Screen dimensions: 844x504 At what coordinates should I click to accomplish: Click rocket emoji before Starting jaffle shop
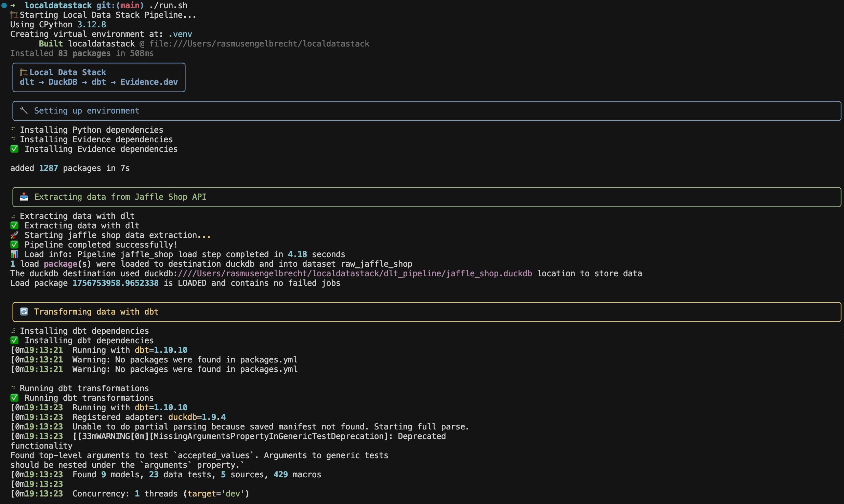pos(14,235)
